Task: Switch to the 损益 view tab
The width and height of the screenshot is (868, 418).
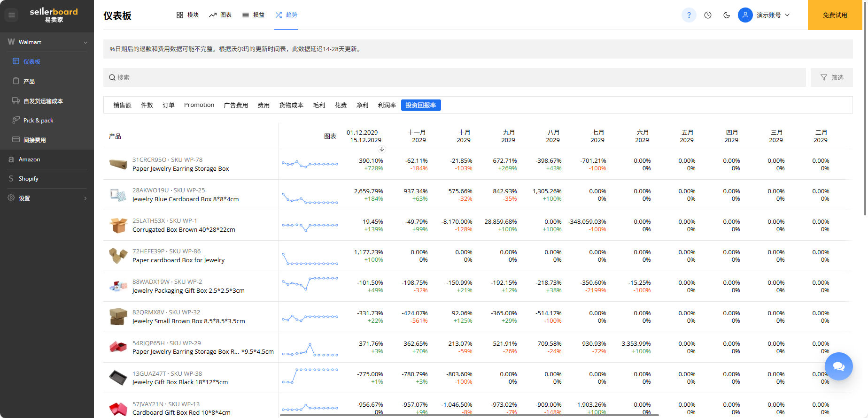Action: tap(253, 15)
